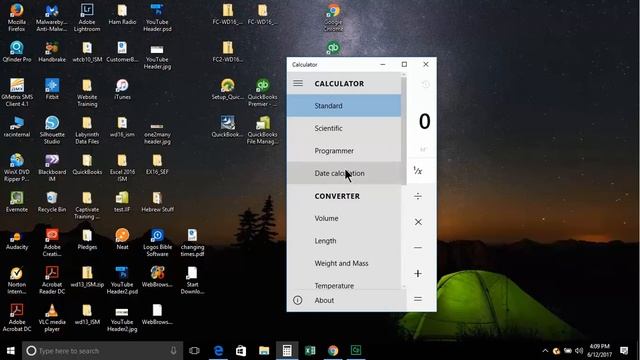Image resolution: width=640 pixels, height=360 pixels.
Task: Select the Ham Radio folder icon
Action: (x=122, y=14)
